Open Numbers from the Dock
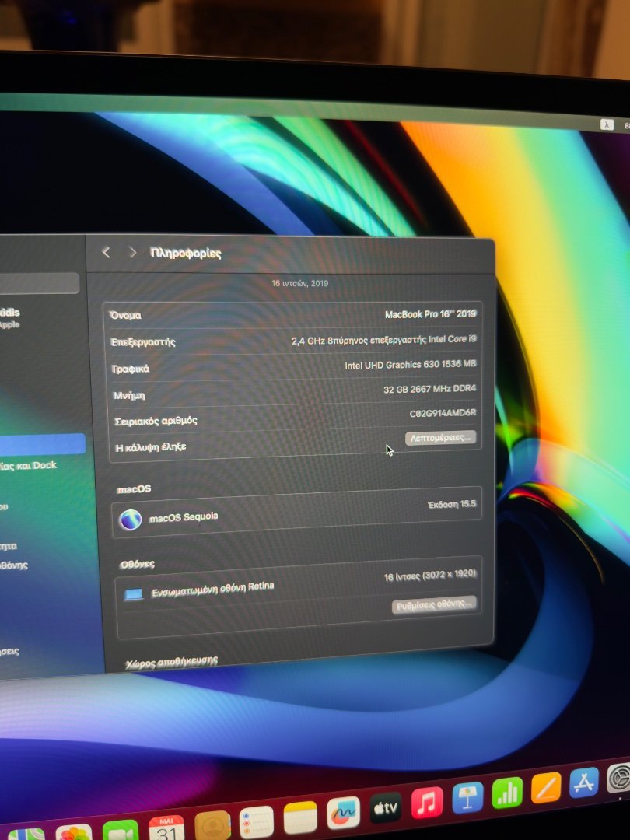The height and width of the screenshot is (840, 630). [x=507, y=793]
